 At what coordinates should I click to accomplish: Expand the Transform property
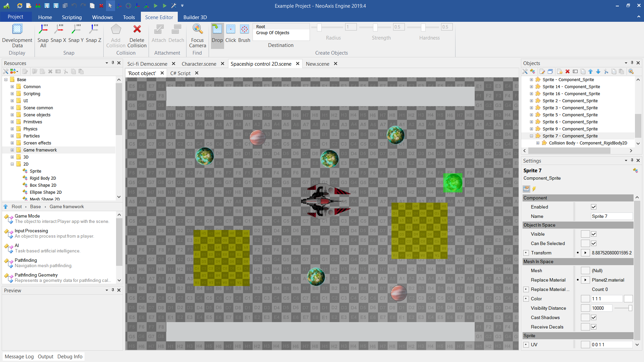[526, 253]
